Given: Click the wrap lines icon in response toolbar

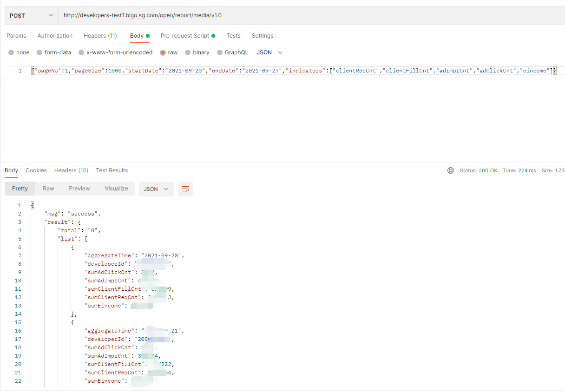Looking at the screenshot, I should [x=185, y=189].
